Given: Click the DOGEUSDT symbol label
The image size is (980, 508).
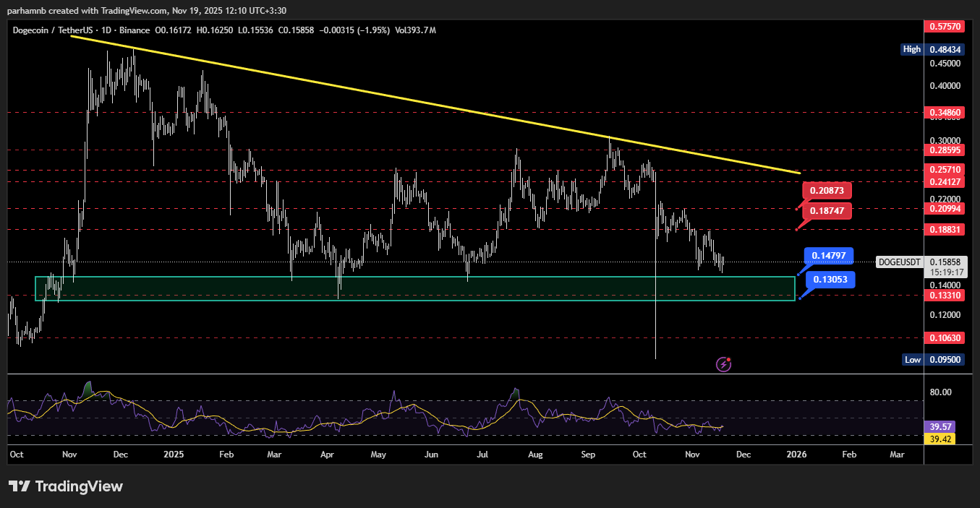Looking at the screenshot, I should tap(898, 262).
